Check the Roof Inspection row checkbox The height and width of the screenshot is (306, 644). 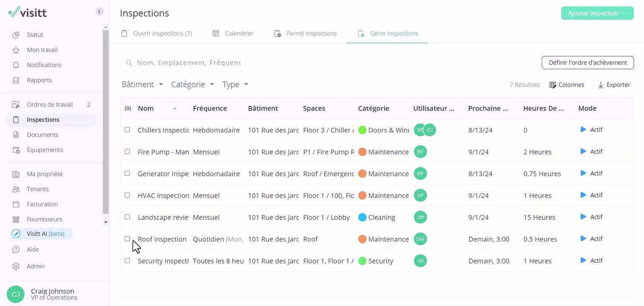(x=127, y=239)
